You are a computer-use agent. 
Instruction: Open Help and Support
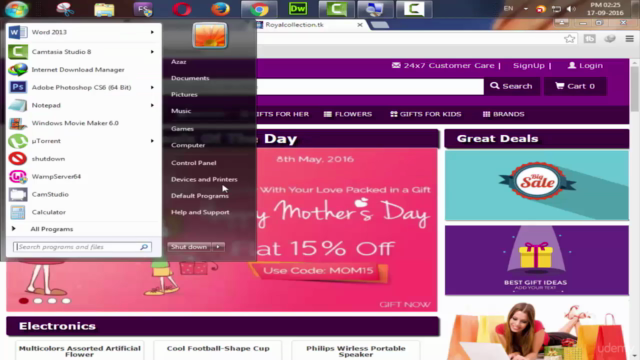tap(200, 212)
